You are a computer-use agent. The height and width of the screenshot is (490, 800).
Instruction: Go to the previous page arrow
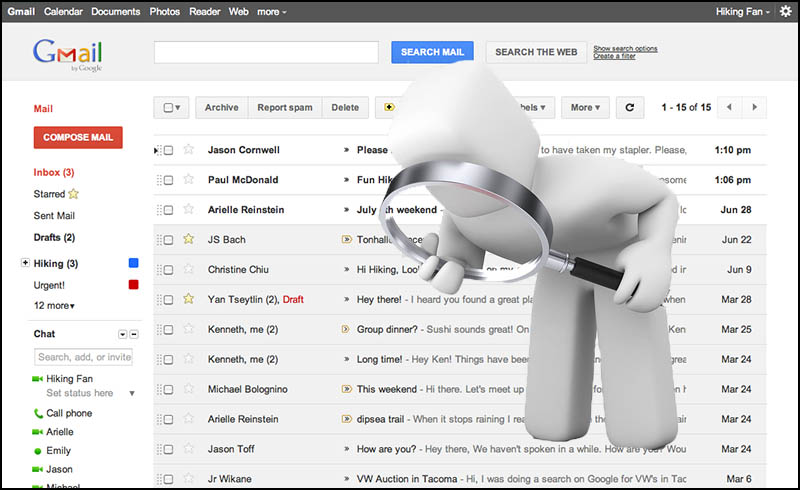tap(729, 107)
